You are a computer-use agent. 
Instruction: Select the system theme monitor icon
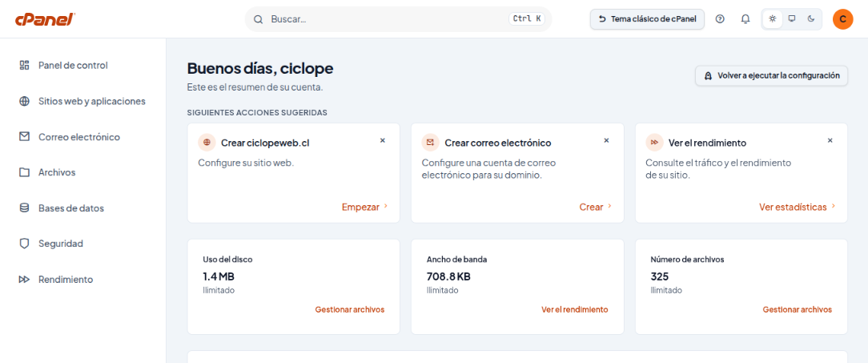[792, 19]
